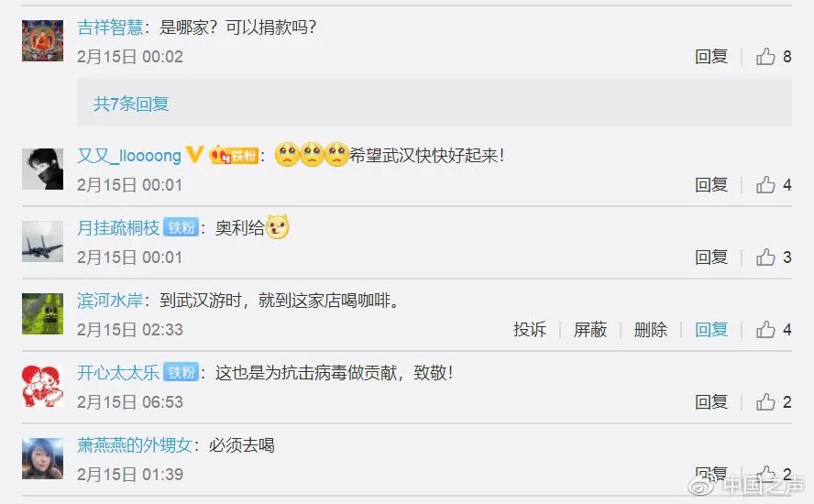Click thumbs-up on 月挂疏桐枝's comment
The width and height of the screenshot is (814, 504).
click(765, 257)
